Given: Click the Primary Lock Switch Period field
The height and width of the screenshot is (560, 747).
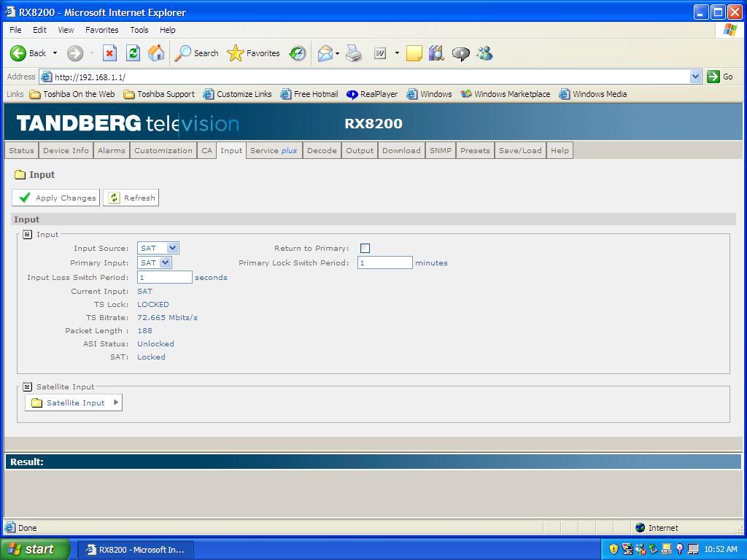Looking at the screenshot, I should [384, 262].
